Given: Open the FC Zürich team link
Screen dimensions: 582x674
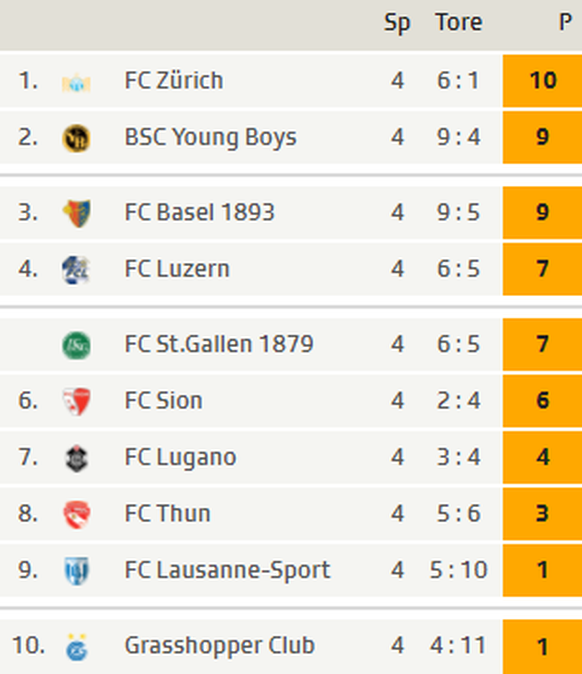Looking at the screenshot, I should tap(174, 80).
